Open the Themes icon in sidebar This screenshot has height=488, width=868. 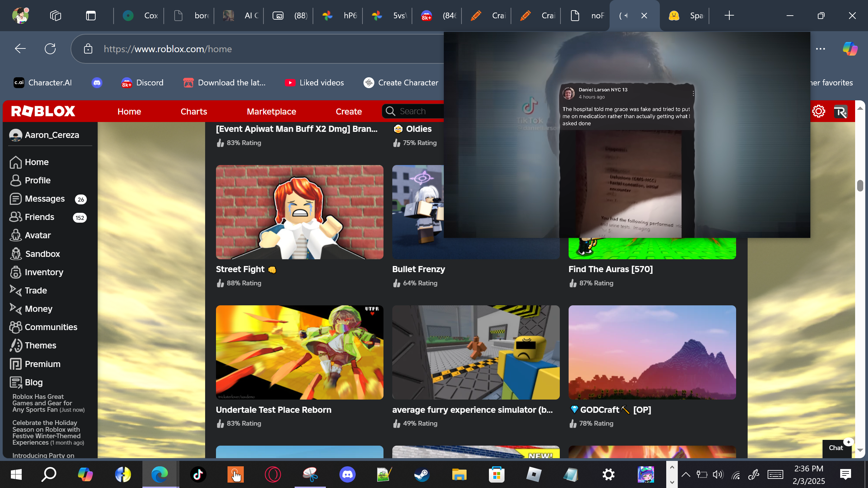click(x=16, y=345)
